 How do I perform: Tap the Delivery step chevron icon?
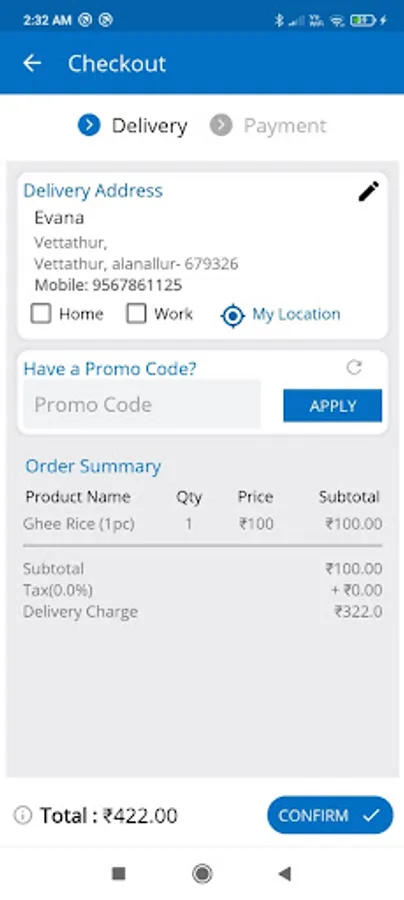pyautogui.click(x=89, y=125)
